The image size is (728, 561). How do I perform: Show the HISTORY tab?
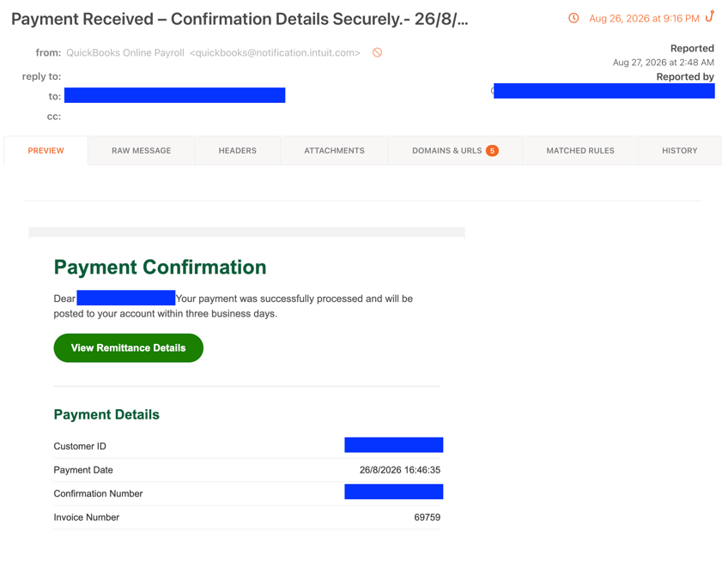(x=680, y=151)
